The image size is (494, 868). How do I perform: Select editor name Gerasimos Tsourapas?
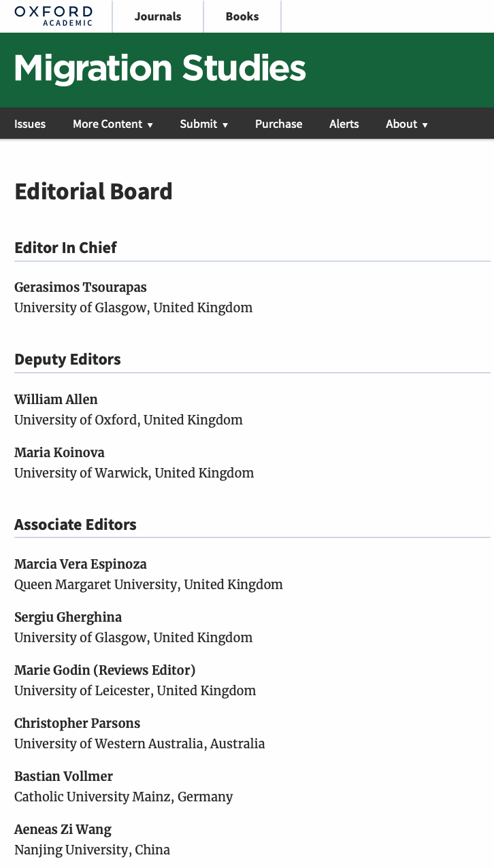(x=80, y=287)
